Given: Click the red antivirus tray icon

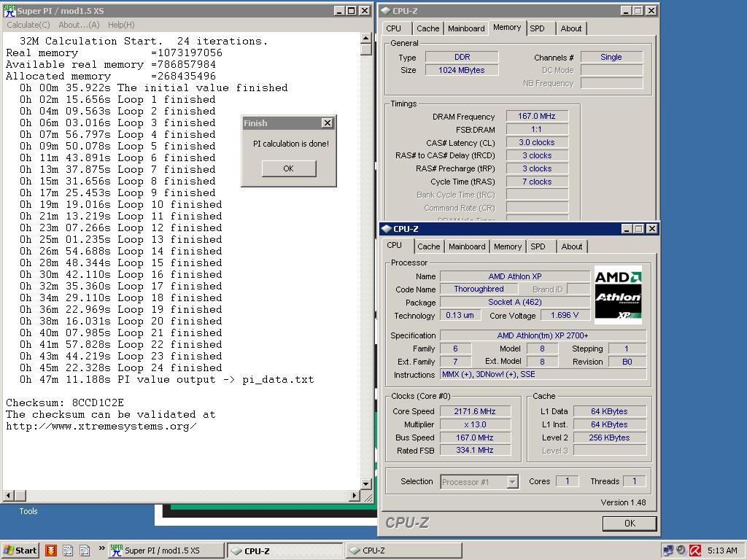Looking at the screenshot, I should 695,551.
